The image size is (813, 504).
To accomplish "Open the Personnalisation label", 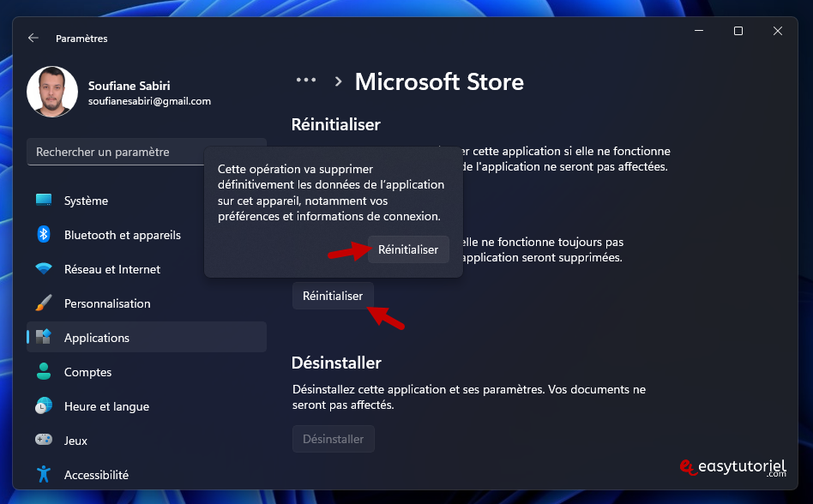I will point(107,303).
